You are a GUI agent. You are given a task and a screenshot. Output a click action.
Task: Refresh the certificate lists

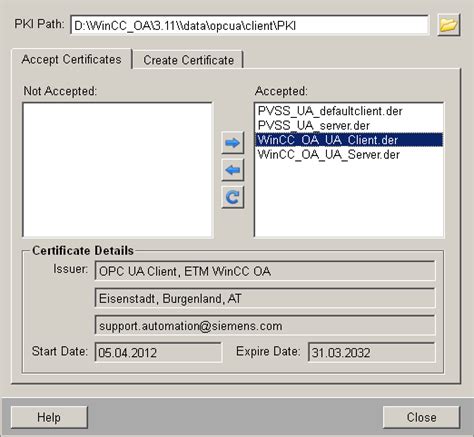(233, 197)
